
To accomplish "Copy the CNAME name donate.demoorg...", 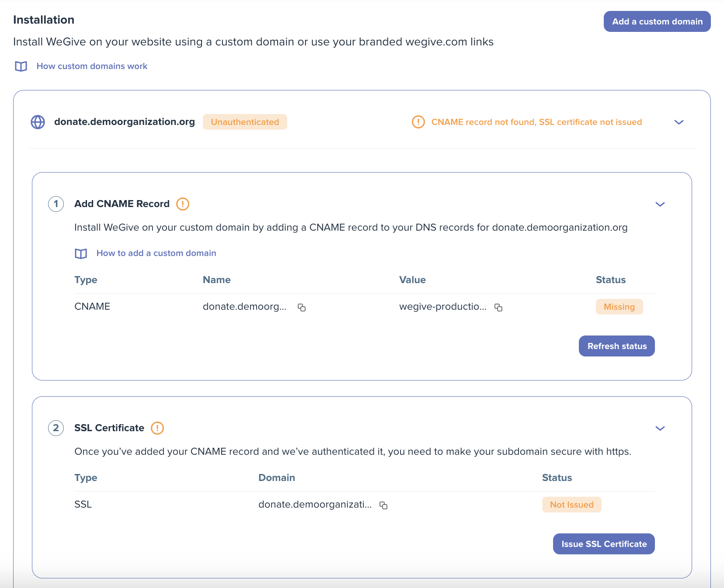I will coord(302,308).
